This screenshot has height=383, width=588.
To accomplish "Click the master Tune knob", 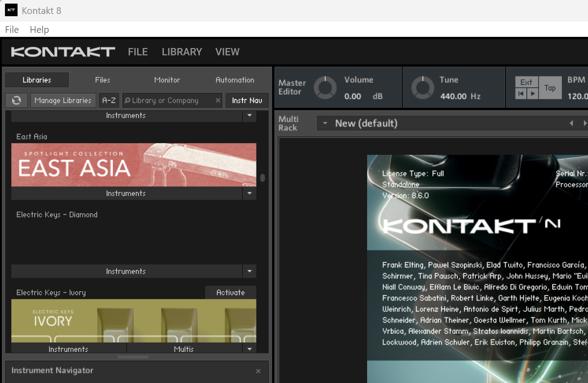I will pyautogui.click(x=423, y=87).
